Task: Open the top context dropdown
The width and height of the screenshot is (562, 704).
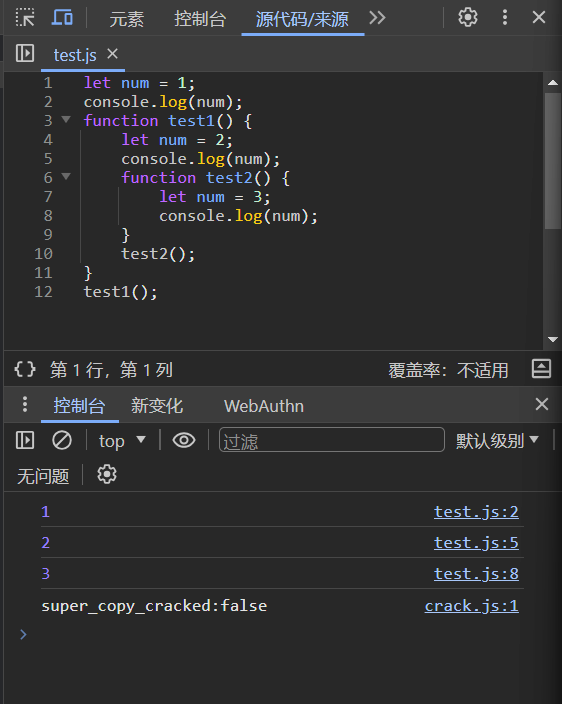Action: [x=122, y=441]
